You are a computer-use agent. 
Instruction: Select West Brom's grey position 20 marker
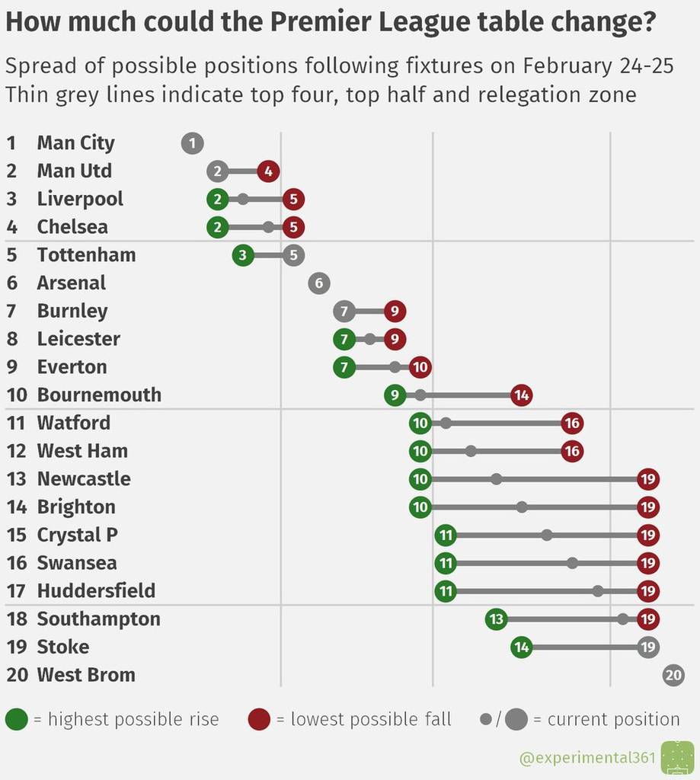pos(673,675)
